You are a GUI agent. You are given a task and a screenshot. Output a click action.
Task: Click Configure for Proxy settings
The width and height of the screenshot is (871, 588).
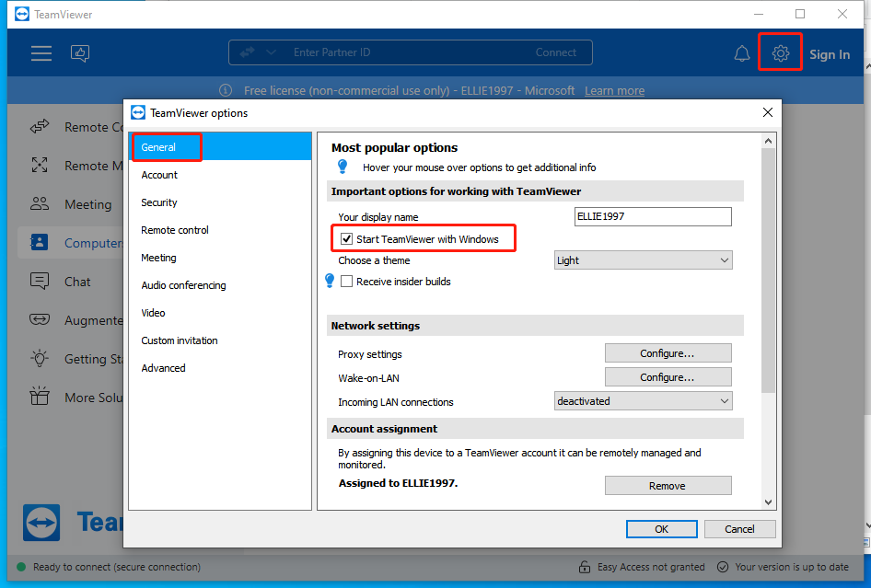pos(668,353)
